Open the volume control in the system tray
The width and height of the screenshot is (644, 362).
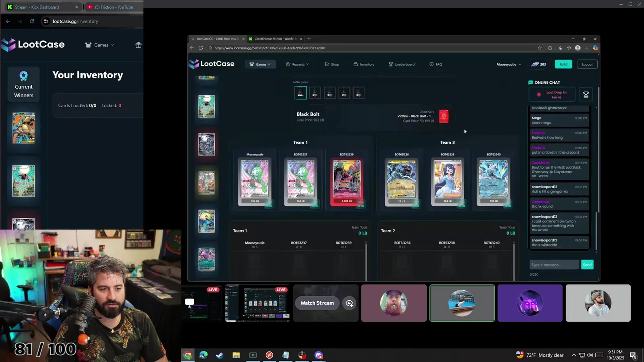click(x=590, y=355)
